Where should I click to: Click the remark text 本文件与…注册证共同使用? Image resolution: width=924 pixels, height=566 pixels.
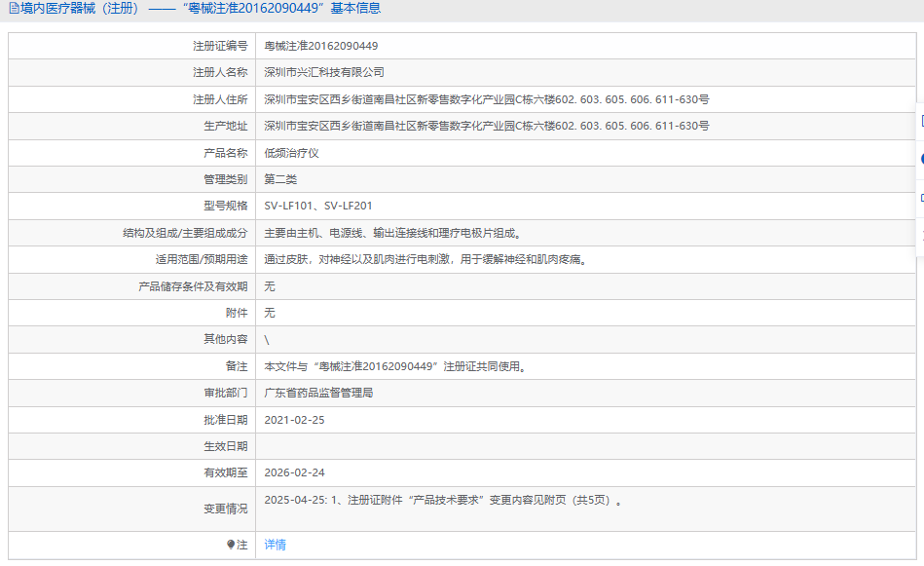[x=395, y=366]
